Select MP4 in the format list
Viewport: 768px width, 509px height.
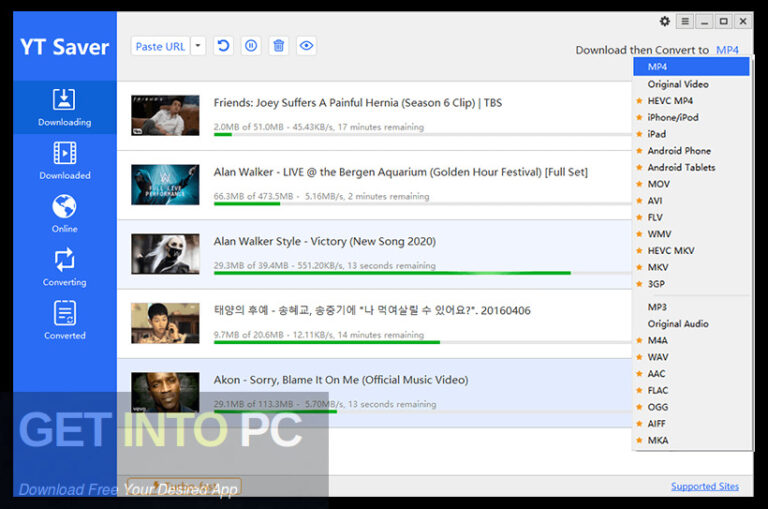[691, 67]
